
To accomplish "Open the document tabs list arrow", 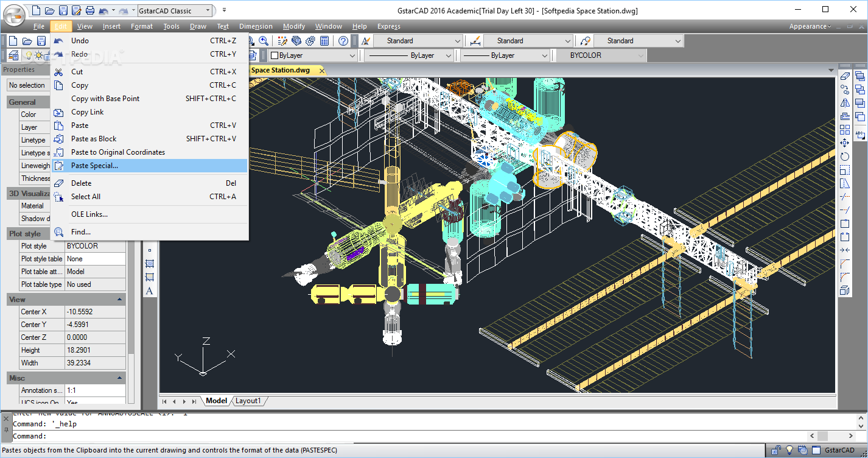I will pos(831,71).
